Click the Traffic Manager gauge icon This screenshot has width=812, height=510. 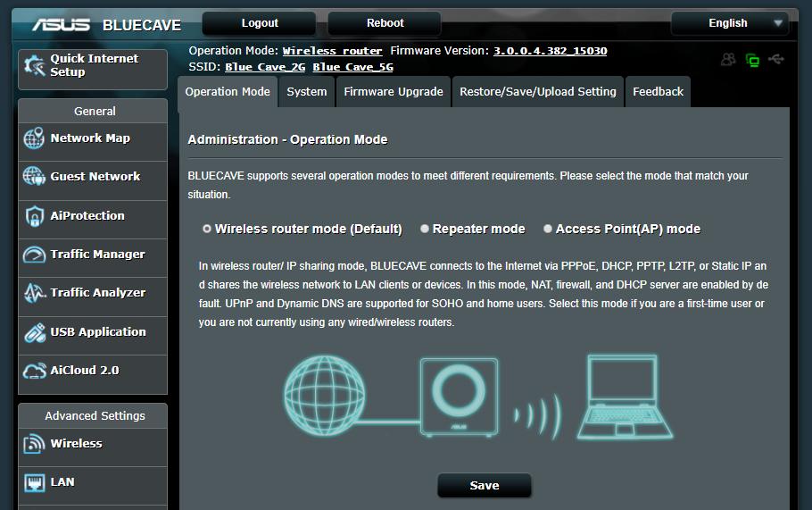pos(34,255)
